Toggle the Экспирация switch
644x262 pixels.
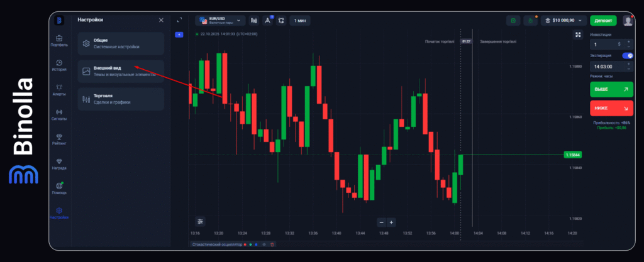(627, 56)
